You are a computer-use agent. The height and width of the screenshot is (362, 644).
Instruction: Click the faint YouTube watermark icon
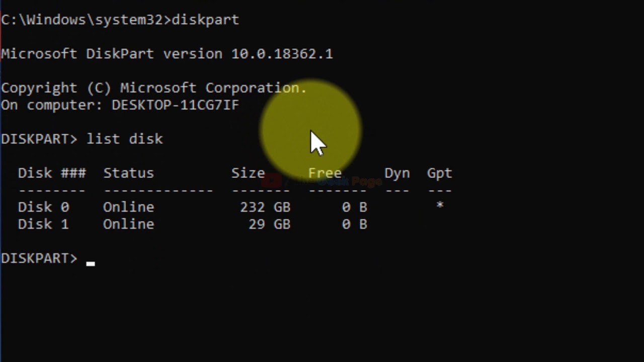[x=272, y=180]
